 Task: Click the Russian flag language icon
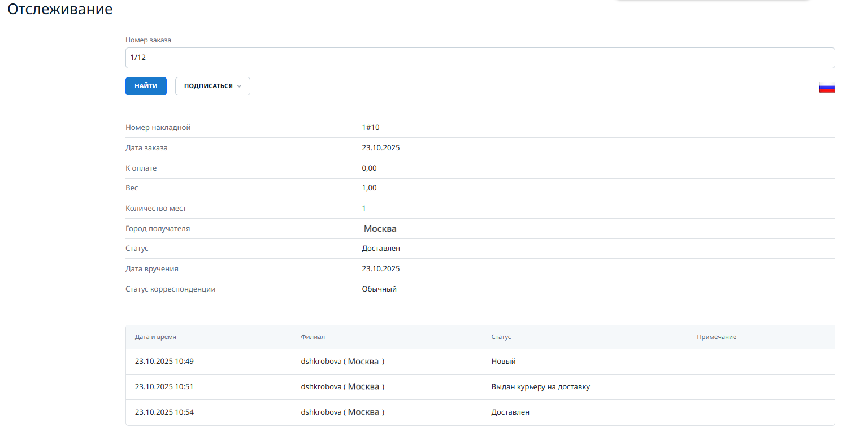point(827,87)
